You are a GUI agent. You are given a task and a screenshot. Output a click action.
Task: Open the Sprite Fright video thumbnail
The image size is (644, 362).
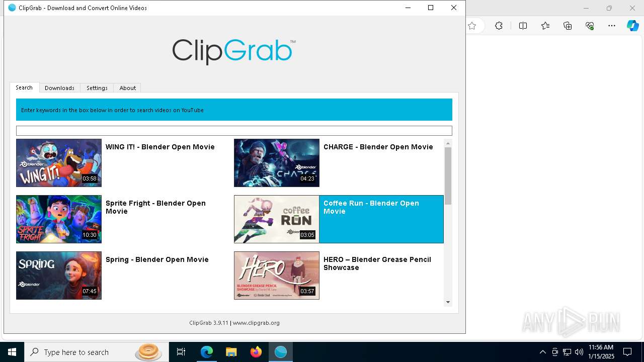(59, 219)
